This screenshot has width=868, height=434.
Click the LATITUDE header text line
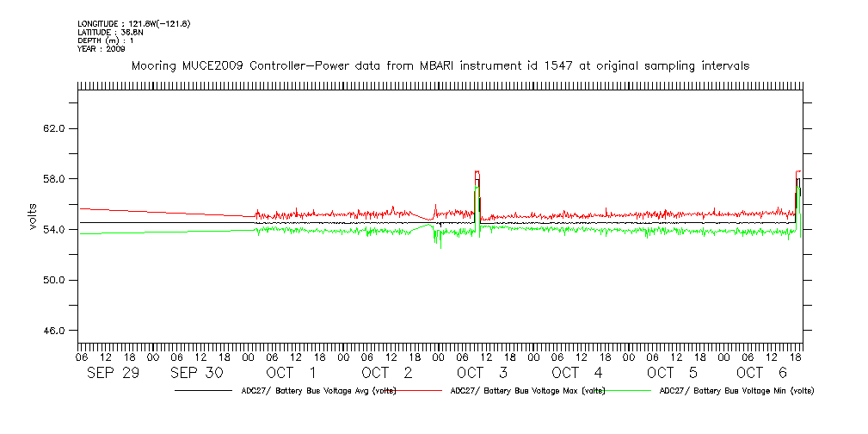point(109,32)
